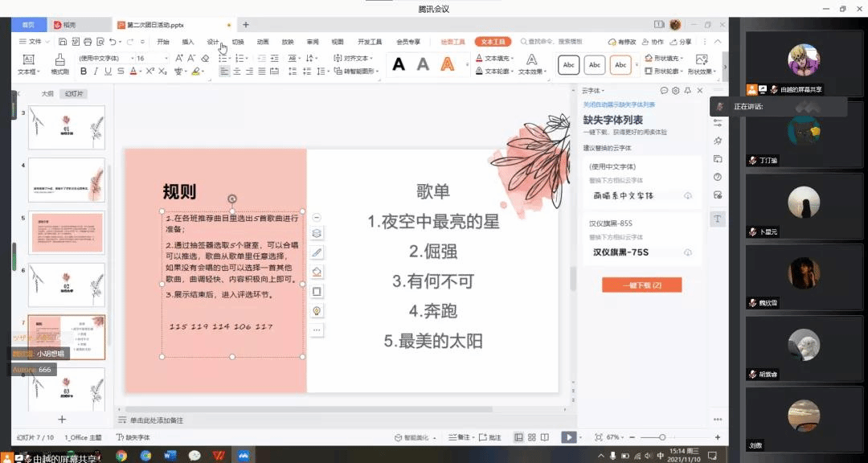This screenshot has width=868, height=463.
Task: Toggle underline text formatting
Action: tap(108, 72)
